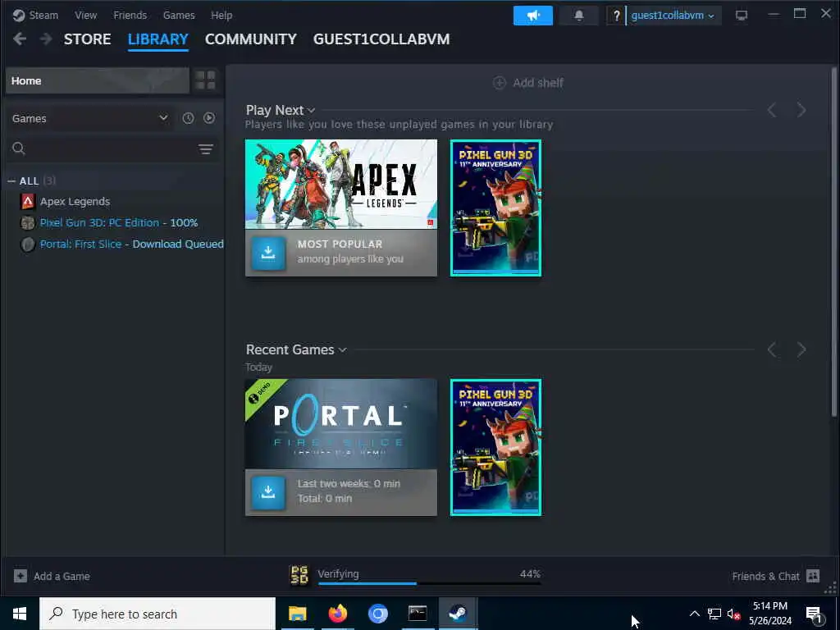840x630 pixels.
Task: Select Apex Legends in the library list
Action: (75, 202)
